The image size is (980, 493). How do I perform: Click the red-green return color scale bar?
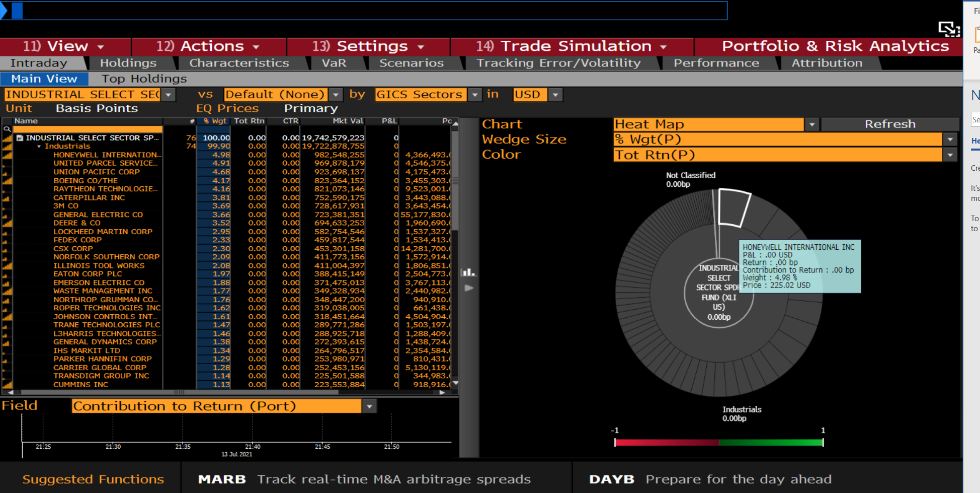click(718, 443)
